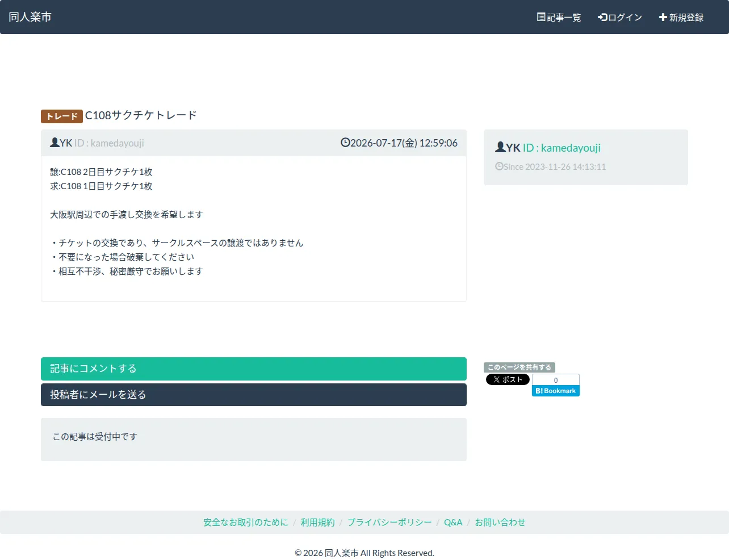Click the user icon in post header

[55, 143]
